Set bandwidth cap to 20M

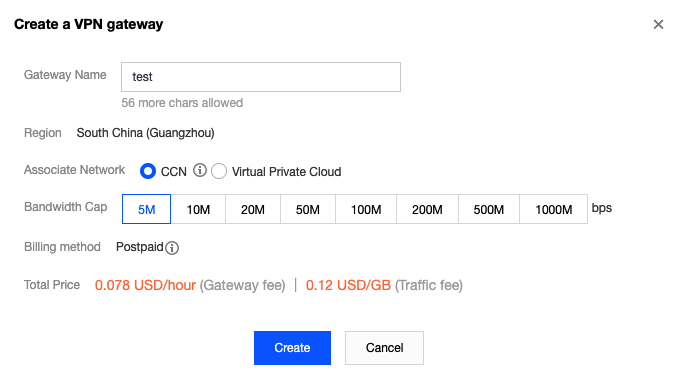(x=253, y=209)
